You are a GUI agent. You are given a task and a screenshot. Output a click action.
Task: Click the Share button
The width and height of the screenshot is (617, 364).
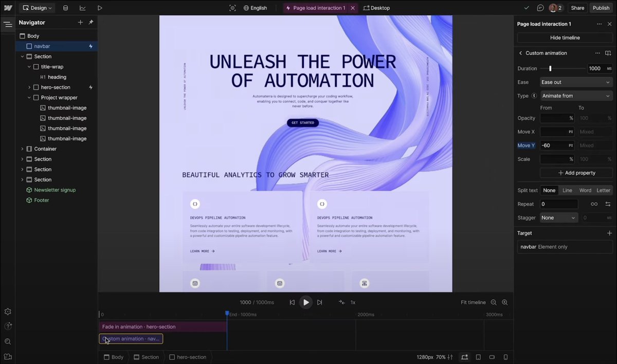pyautogui.click(x=577, y=8)
